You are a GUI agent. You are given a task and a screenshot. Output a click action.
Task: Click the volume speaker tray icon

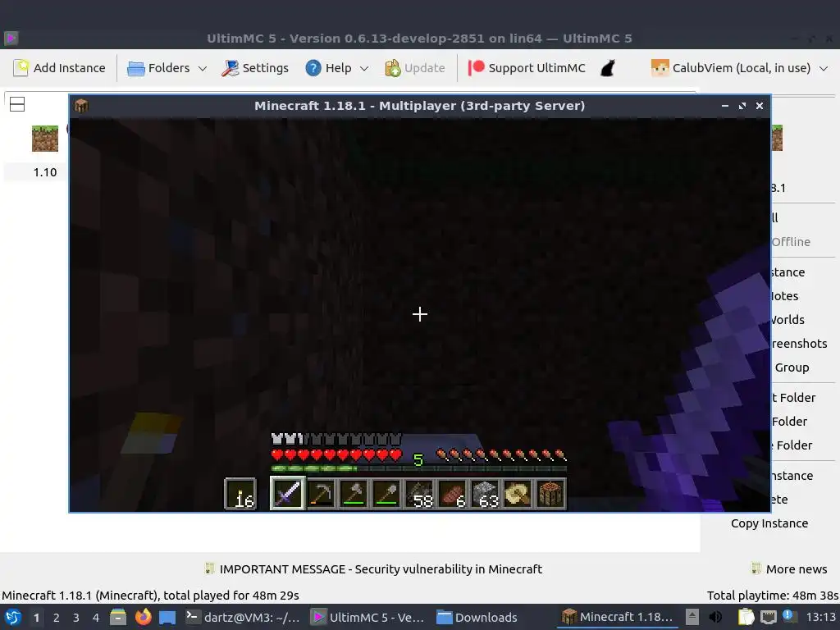tap(715, 617)
